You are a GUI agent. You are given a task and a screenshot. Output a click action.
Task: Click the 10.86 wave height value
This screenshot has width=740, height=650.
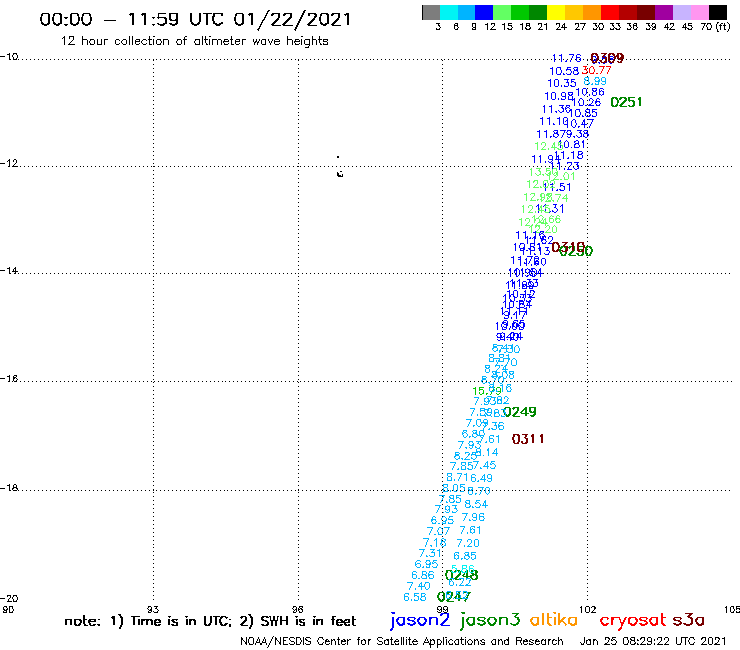click(x=590, y=92)
